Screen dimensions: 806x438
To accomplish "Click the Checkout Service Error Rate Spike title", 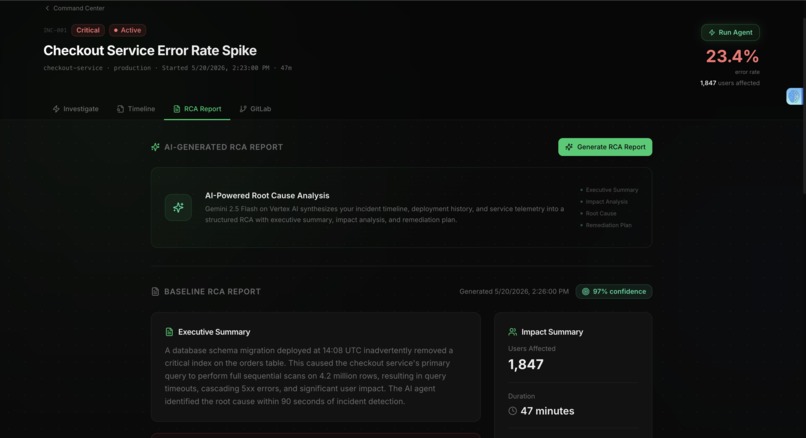I will coord(150,50).
